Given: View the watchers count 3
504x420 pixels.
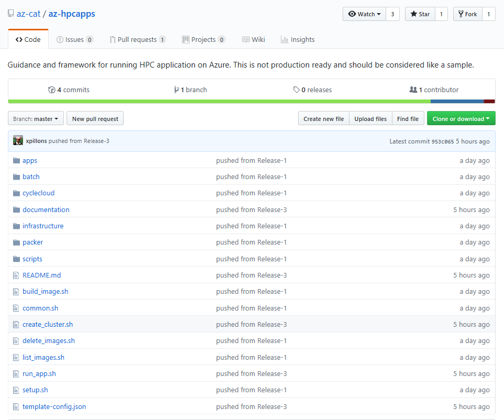Looking at the screenshot, I should 392,14.
